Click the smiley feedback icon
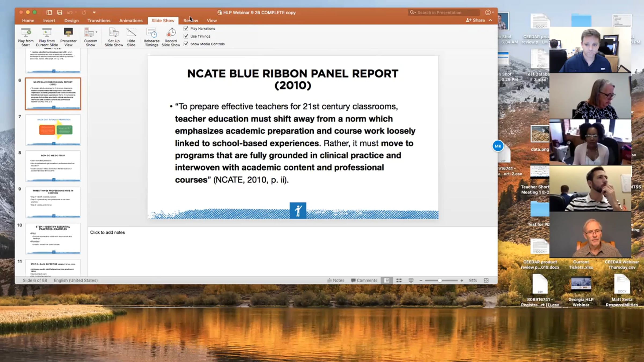 488,12
